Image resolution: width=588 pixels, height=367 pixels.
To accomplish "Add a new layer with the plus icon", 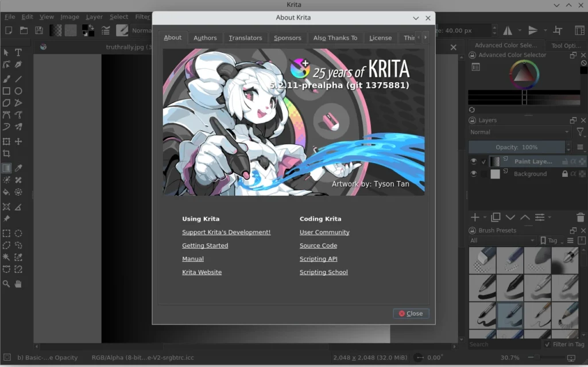I will point(475,217).
